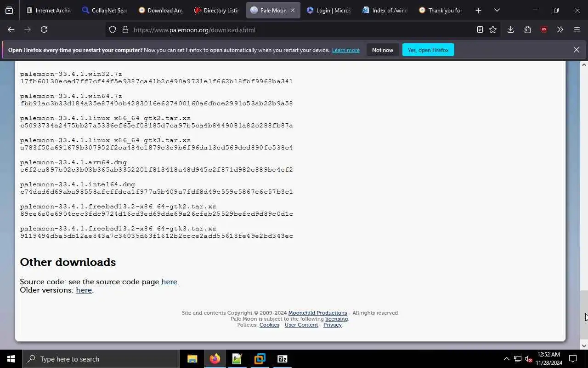Show more tools overflow chevrons
588x368 pixels.
click(x=560, y=29)
